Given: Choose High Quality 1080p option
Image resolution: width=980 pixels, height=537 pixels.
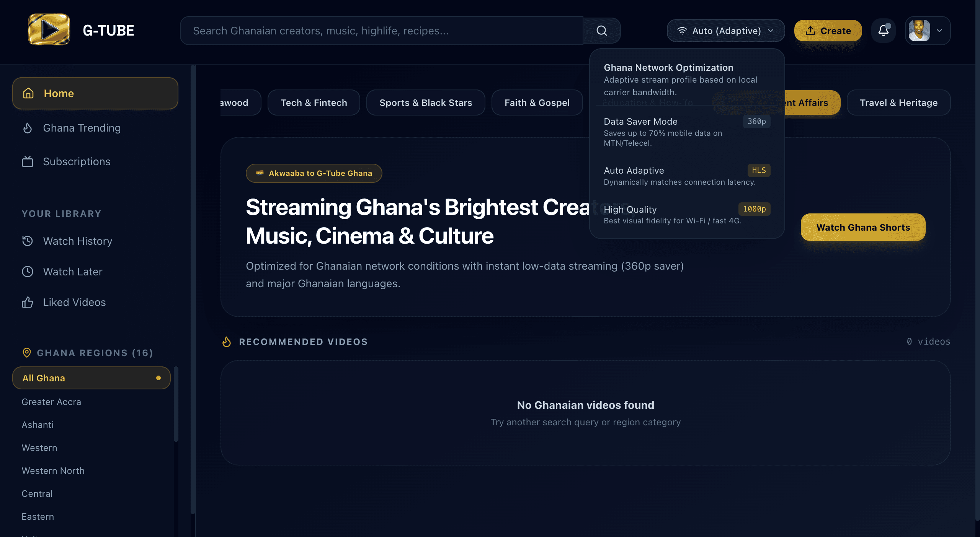Looking at the screenshot, I should click(x=687, y=214).
